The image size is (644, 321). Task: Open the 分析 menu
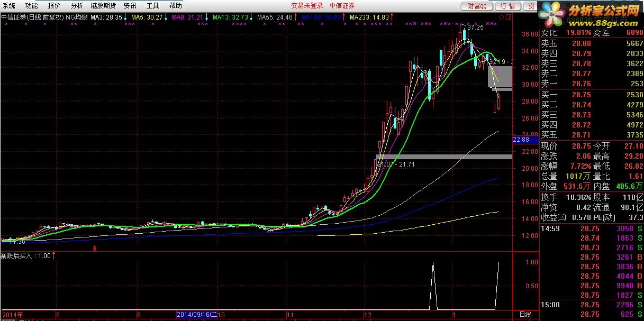pyautogui.click(x=77, y=6)
